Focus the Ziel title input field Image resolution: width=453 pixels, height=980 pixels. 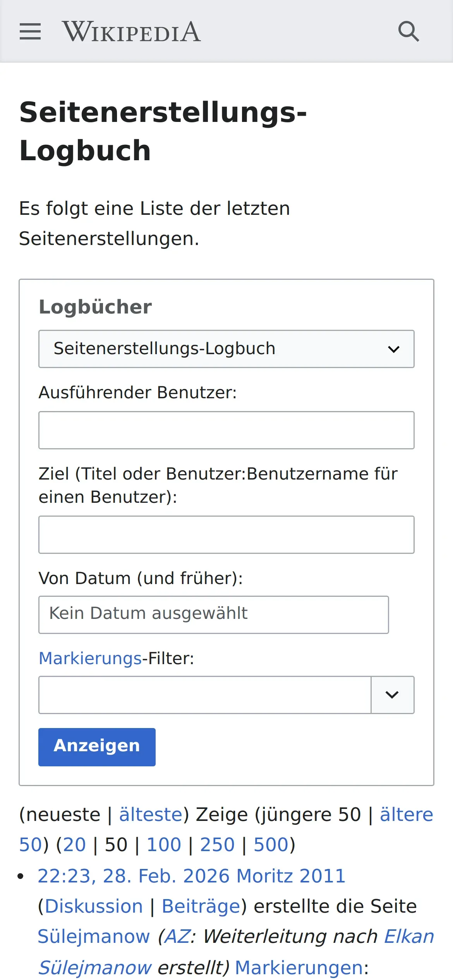click(226, 535)
